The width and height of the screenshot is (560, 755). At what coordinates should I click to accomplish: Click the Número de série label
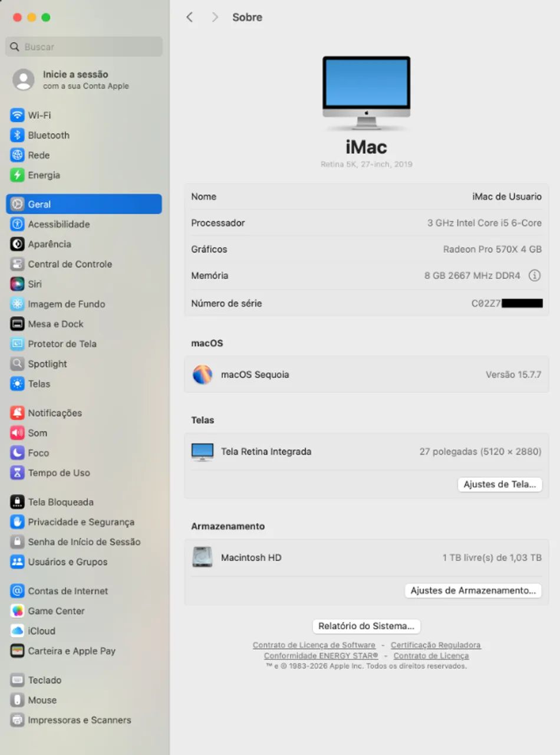tap(226, 303)
